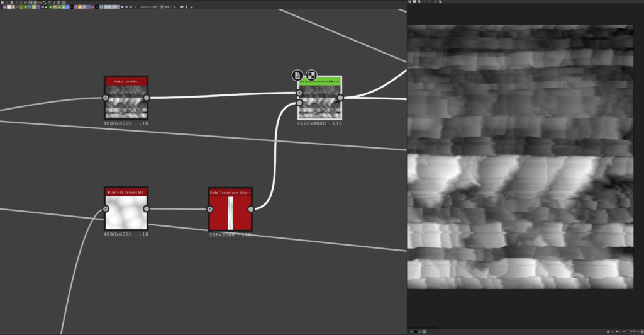Viewport: 644px width, 335px height.
Task: Select the Directional Warp node
Action: click(319, 98)
